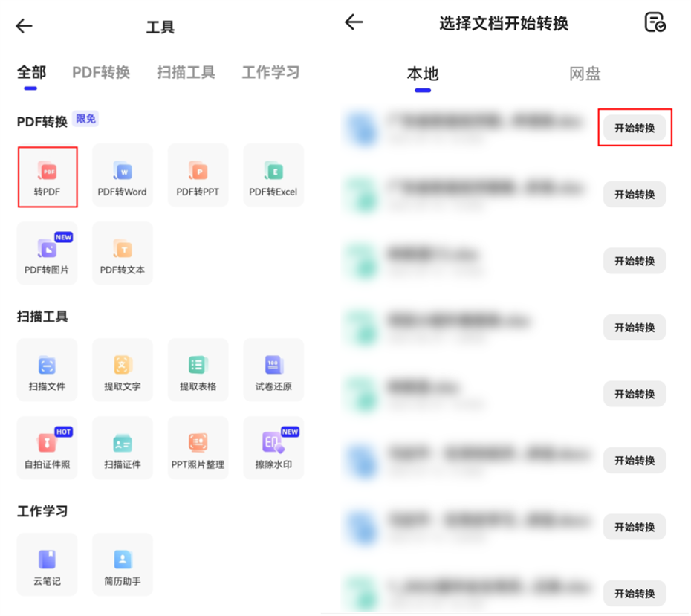The width and height of the screenshot is (691, 616).
Task: Select the 网盘 cloud drive tab
Action: [x=585, y=74]
